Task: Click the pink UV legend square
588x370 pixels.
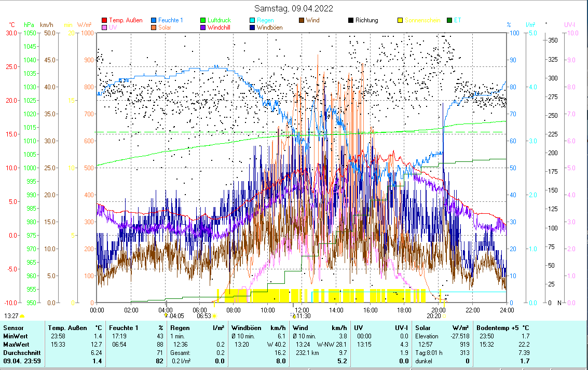Action: [x=104, y=28]
